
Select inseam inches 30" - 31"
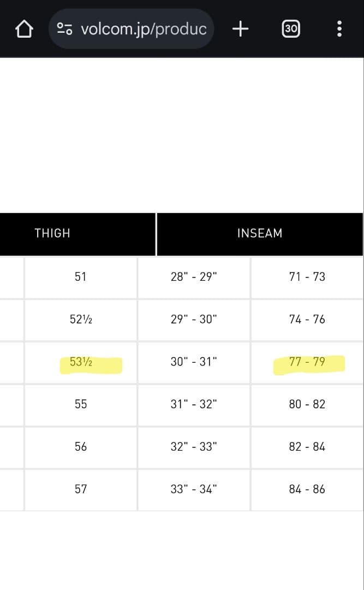tap(194, 362)
